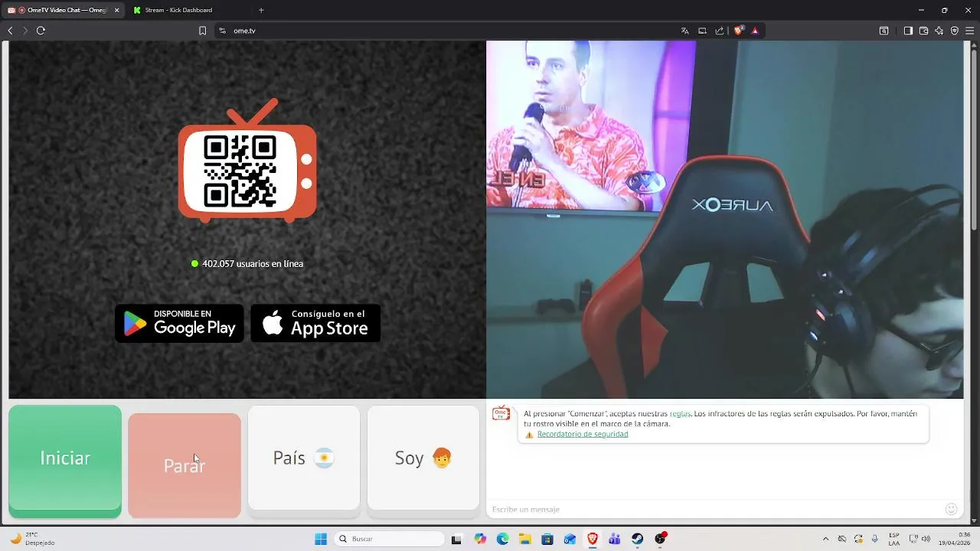980x551 pixels.
Task: Open Leo AI assistant icon
Action: pyautogui.click(x=939, y=31)
